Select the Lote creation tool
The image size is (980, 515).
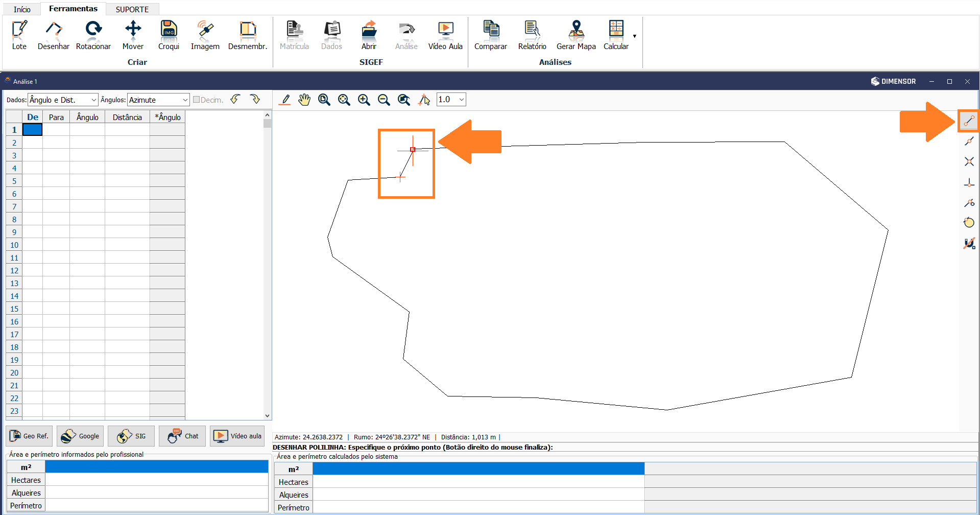19,35
